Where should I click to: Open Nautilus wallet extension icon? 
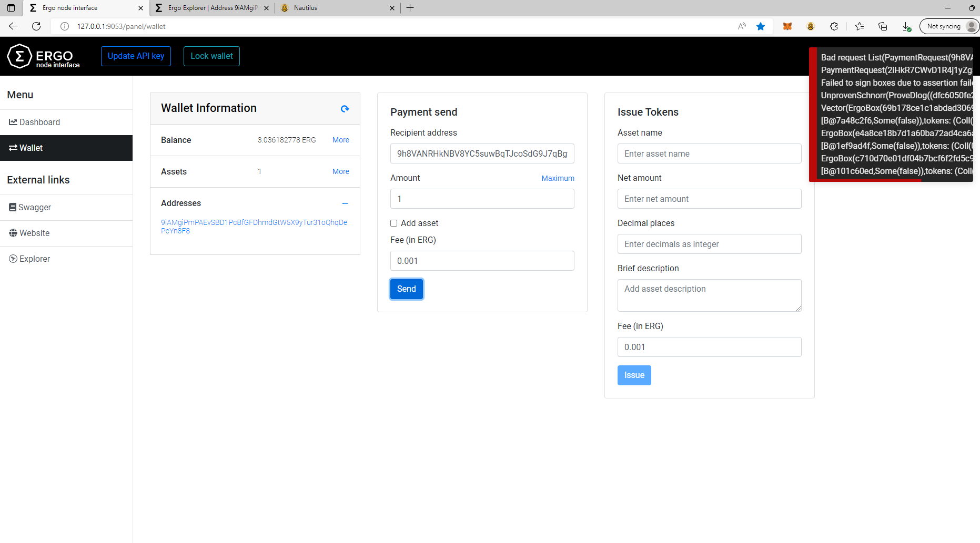811,26
